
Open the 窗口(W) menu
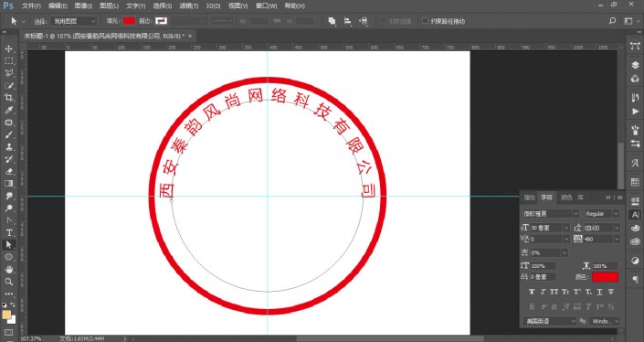266,5
